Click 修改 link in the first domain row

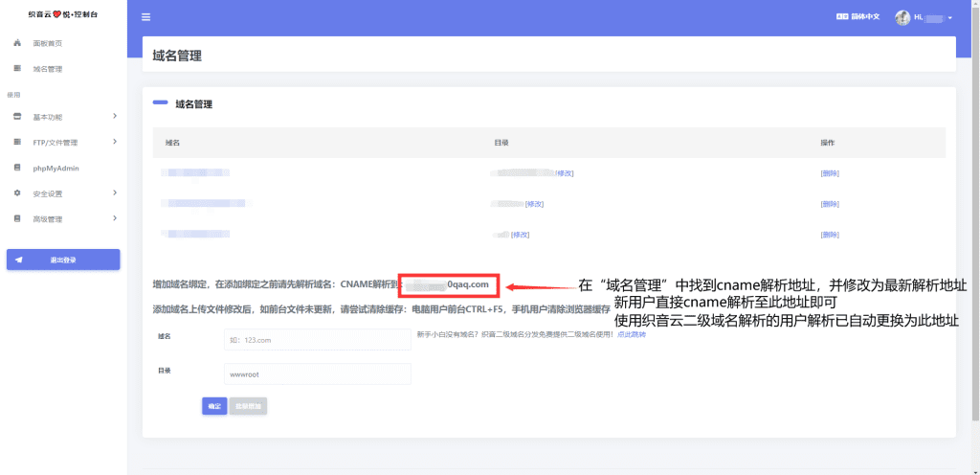tap(565, 173)
